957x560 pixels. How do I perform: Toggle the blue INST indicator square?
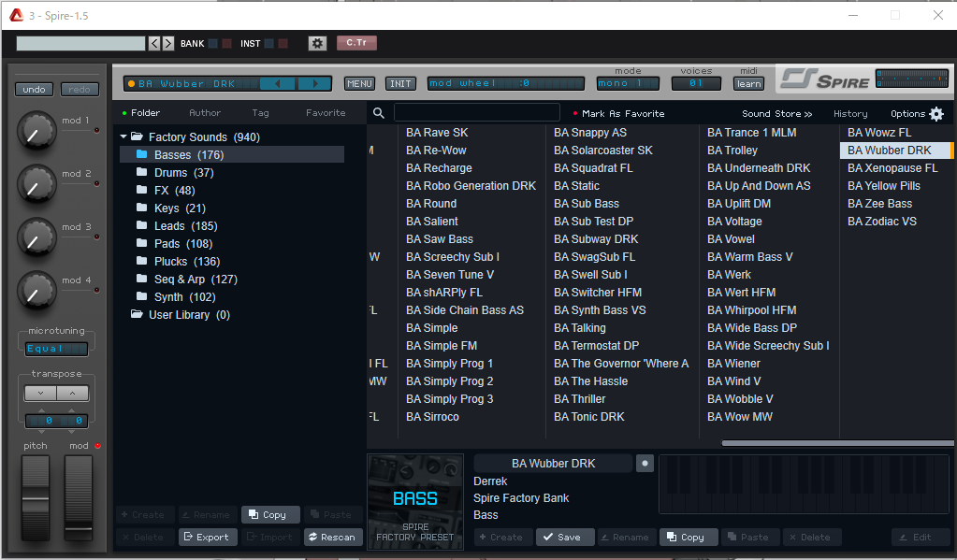pyautogui.click(x=269, y=43)
